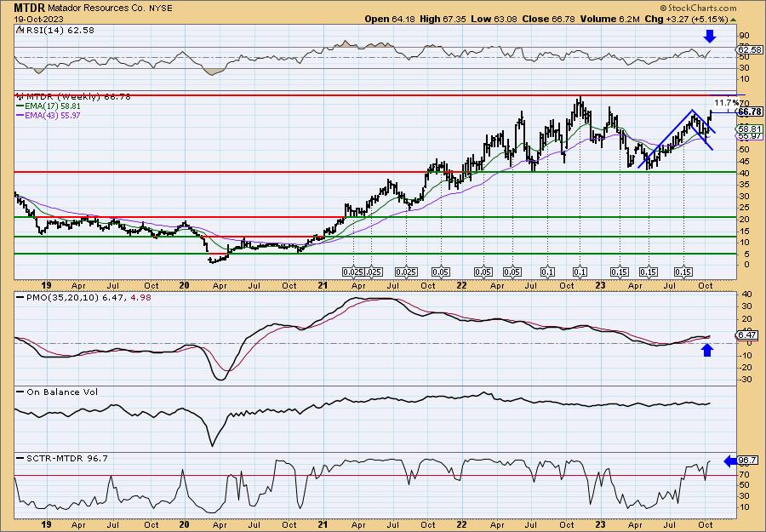766x532 pixels.
Task: Click the green up-triangle after the Chg value
Action: click(x=734, y=20)
